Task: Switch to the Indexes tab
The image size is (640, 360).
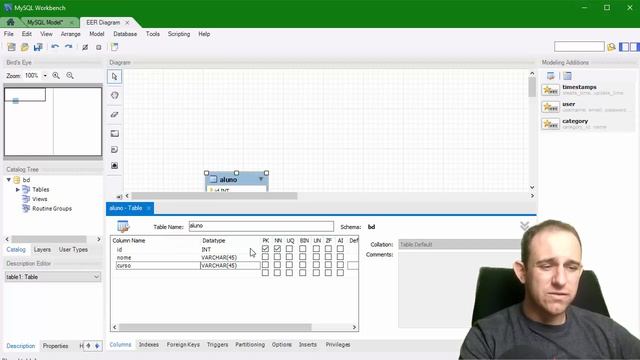Action: click(x=149, y=344)
